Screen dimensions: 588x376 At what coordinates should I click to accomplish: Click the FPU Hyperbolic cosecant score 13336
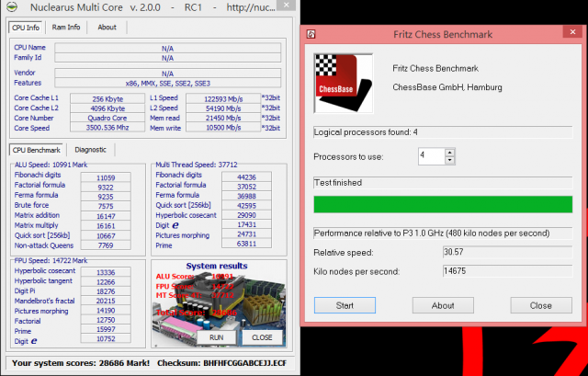tap(106, 272)
